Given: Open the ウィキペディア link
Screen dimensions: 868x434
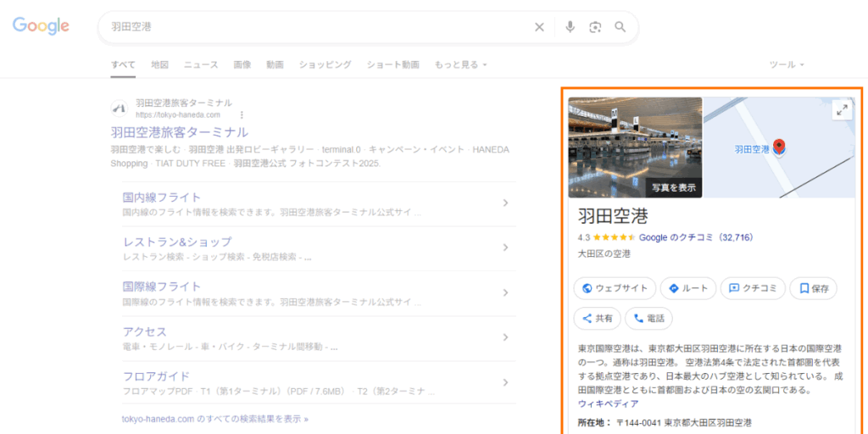Looking at the screenshot, I should 608,403.
